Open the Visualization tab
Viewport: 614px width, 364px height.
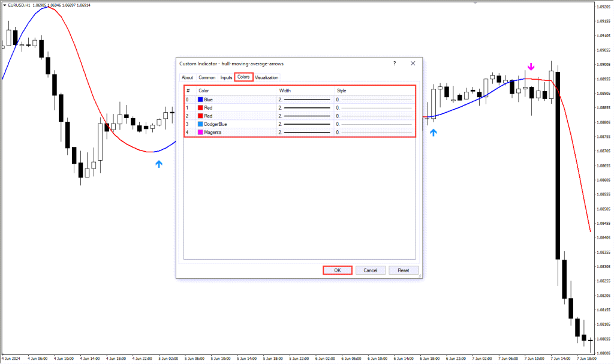[267, 77]
